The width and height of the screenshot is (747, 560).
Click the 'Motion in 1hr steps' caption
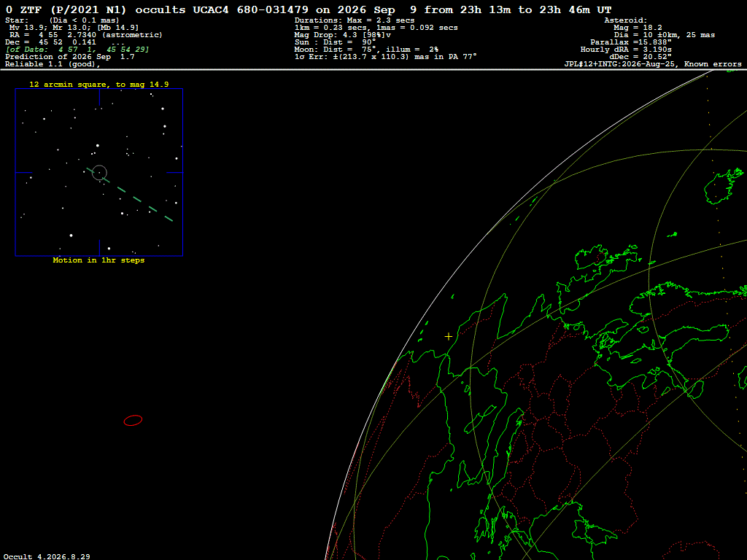tap(98, 260)
